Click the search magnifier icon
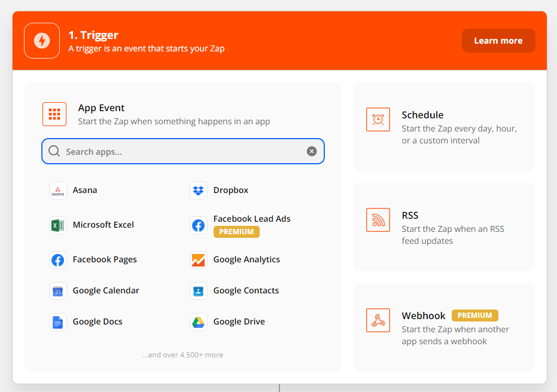This screenshot has height=392, width=557. [x=54, y=151]
